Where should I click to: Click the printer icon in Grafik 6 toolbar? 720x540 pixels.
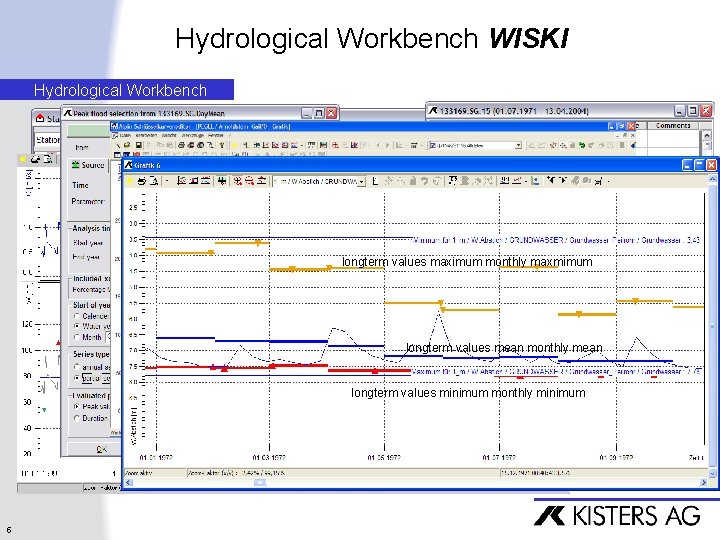(x=142, y=181)
